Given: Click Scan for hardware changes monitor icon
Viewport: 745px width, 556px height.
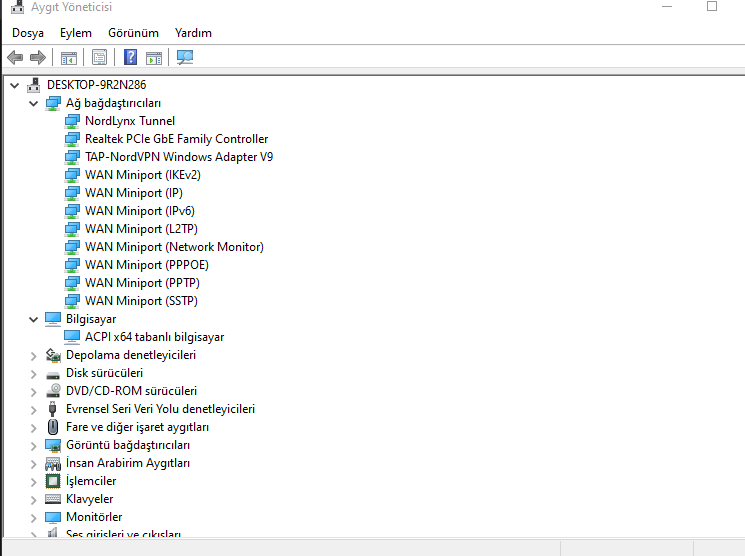Looking at the screenshot, I should [x=185, y=58].
